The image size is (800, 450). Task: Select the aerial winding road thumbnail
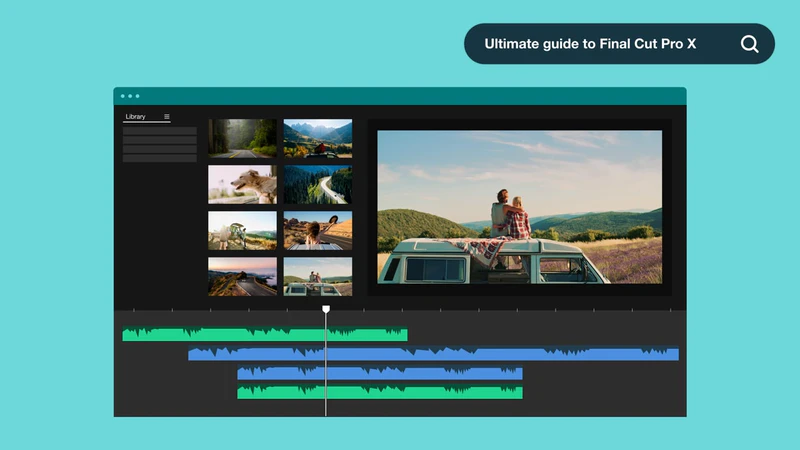tap(318, 184)
